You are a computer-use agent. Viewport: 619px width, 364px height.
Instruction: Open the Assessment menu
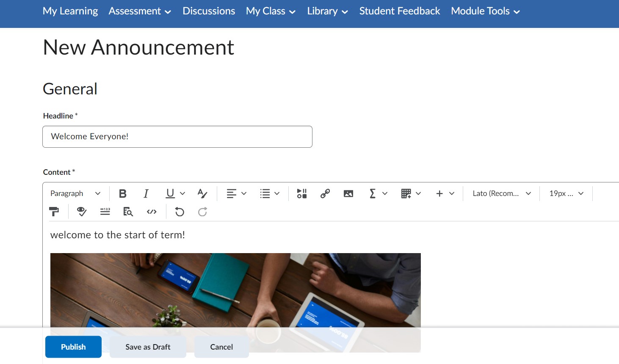coord(140,11)
